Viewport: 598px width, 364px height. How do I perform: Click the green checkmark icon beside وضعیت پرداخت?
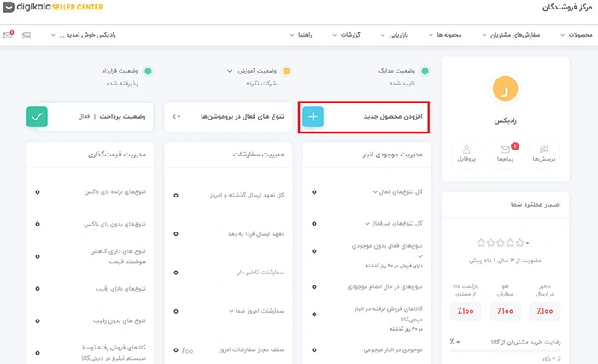(x=37, y=117)
